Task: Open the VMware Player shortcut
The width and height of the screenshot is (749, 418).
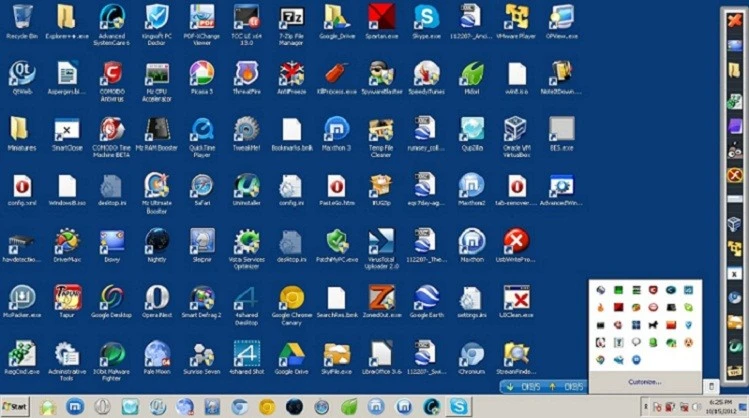Action: 516,21
